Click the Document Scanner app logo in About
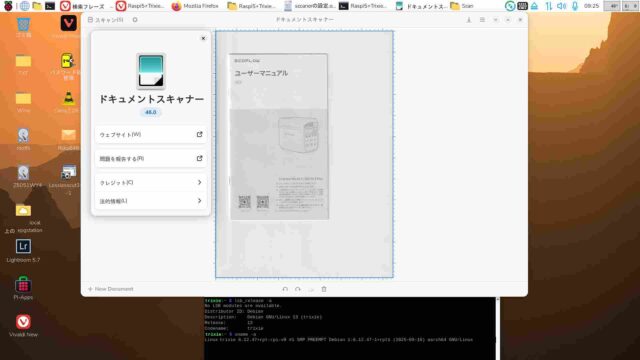 [151, 71]
